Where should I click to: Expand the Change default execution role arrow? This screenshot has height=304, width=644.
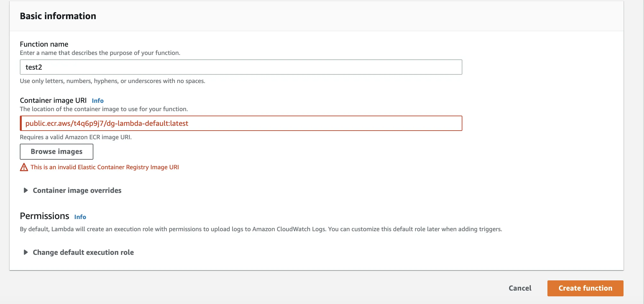pyautogui.click(x=26, y=252)
